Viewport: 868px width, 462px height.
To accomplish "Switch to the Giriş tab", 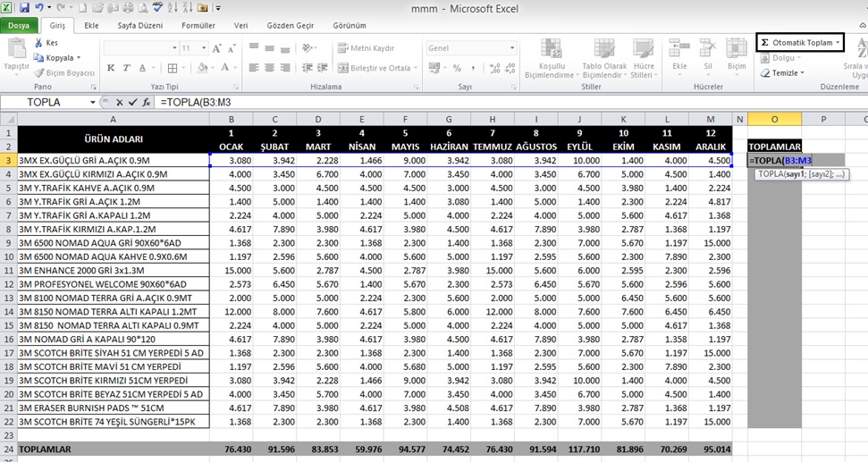I will [x=57, y=25].
